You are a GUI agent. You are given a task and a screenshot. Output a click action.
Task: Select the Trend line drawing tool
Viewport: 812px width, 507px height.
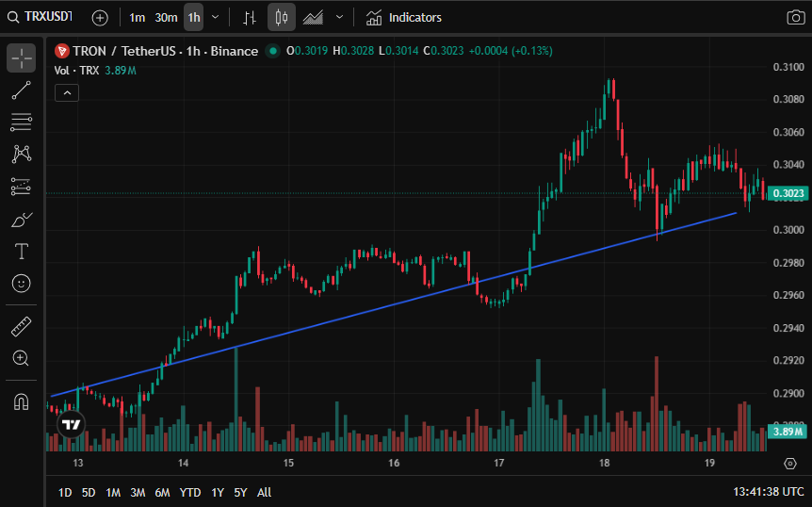22,90
